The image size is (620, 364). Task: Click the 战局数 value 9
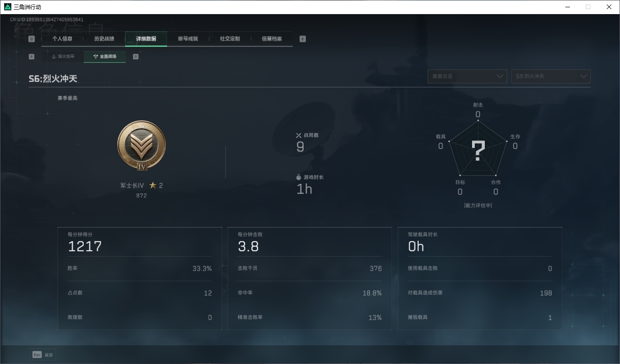pyautogui.click(x=300, y=147)
